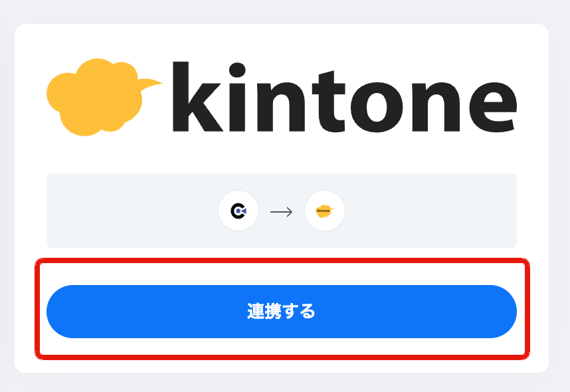The height and width of the screenshot is (392, 570).
Task: Click the white circle around the small kintone icon
Action: tap(325, 211)
